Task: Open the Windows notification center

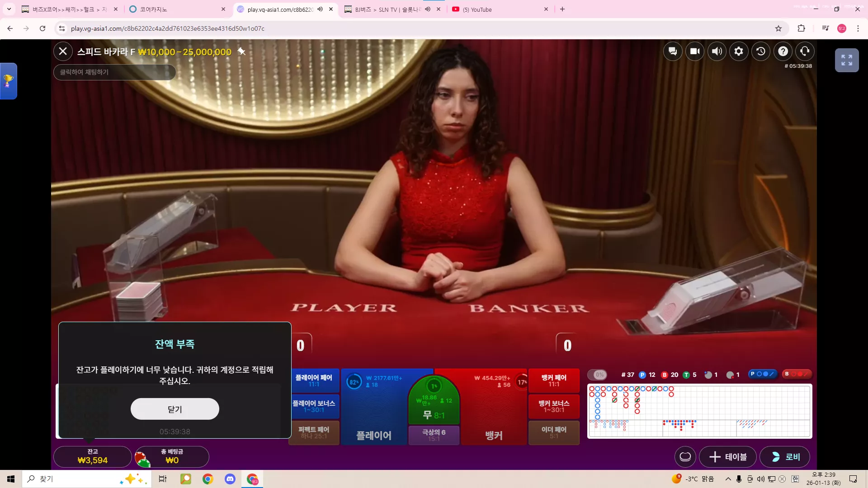Action: point(853,479)
